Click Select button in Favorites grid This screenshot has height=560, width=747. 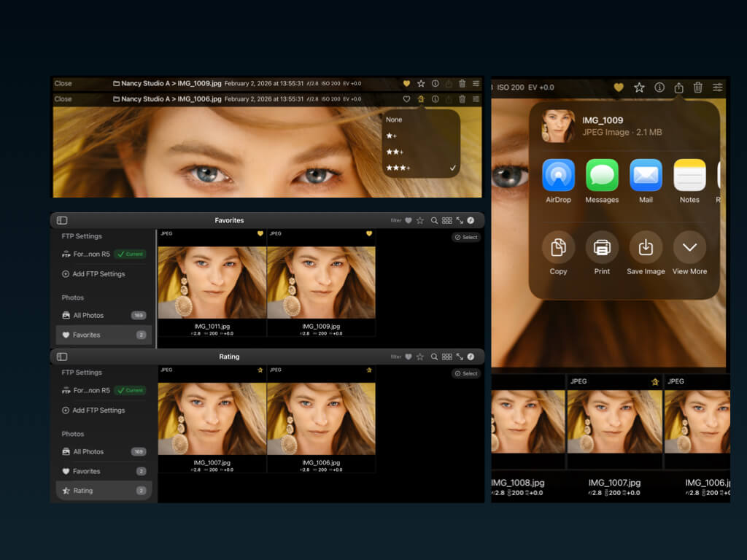tap(466, 237)
